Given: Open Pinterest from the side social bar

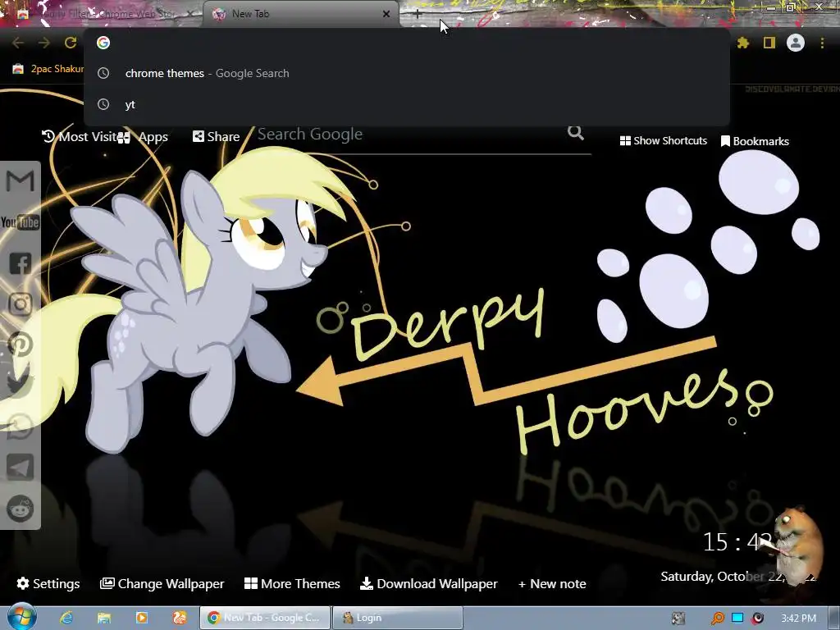Looking at the screenshot, I should [x=21, y=345].
